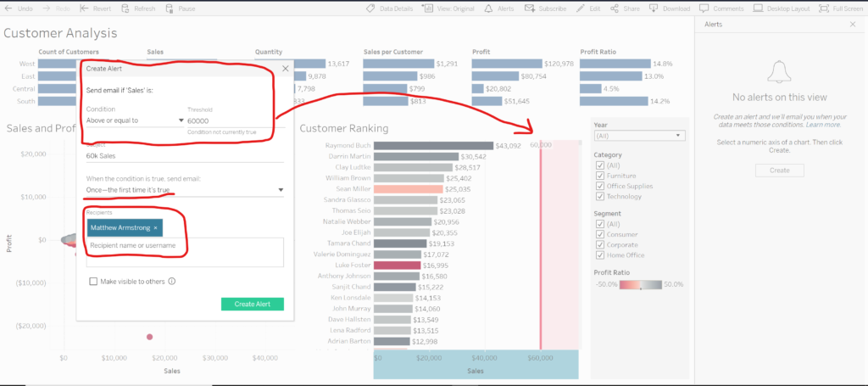The height and width of the screenshot is (386, 868).
Task: Uncheck Home Office segment filter
Action: 599,255
